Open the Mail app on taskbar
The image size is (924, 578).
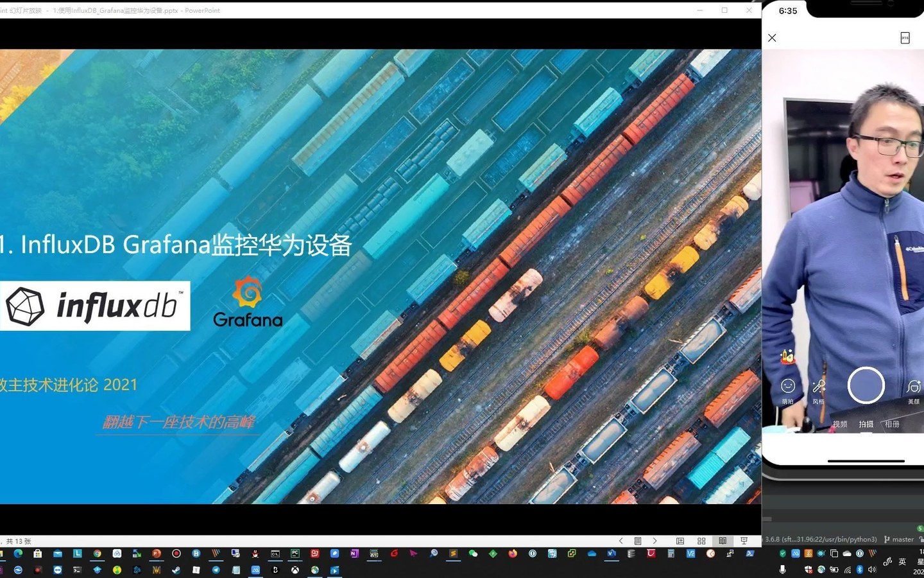[58, 553]
